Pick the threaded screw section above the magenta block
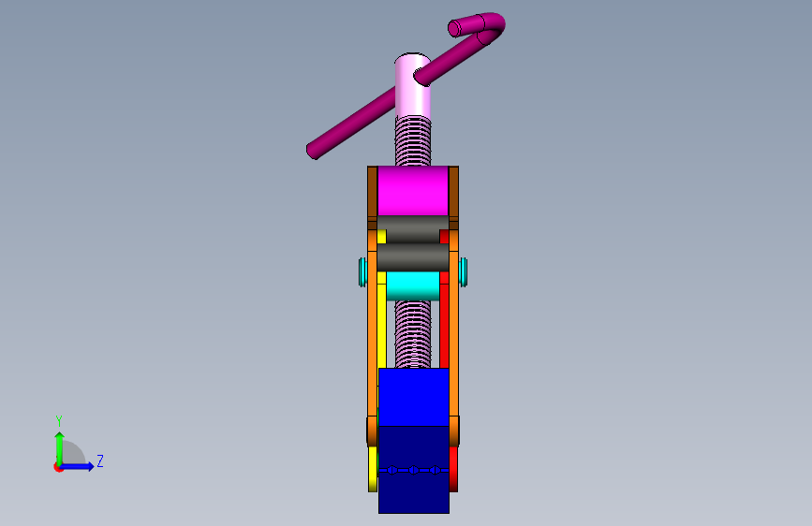Image resolution: width=812 pixels, height=526 pixels. [413, 140]
